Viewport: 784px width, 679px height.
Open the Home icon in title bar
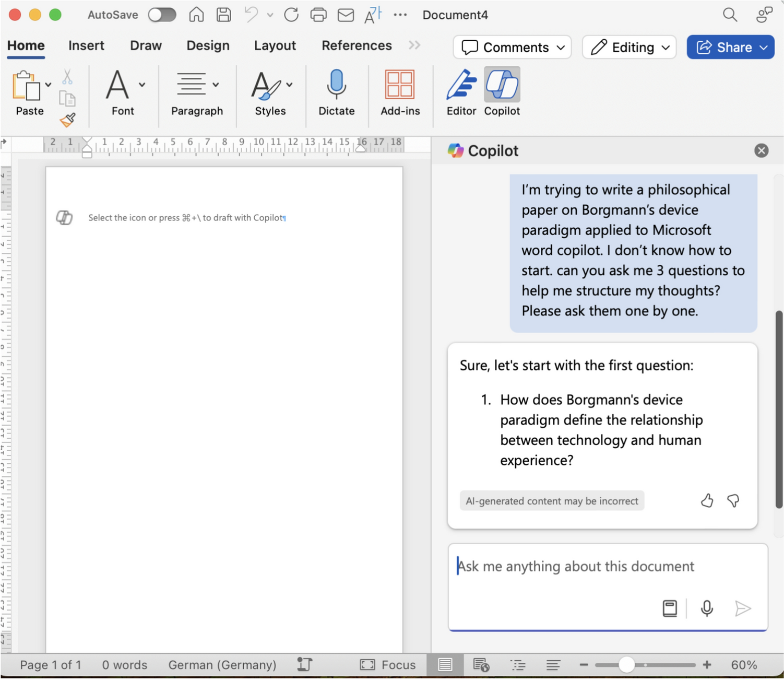pyautogui.click(x=196, y=15)
